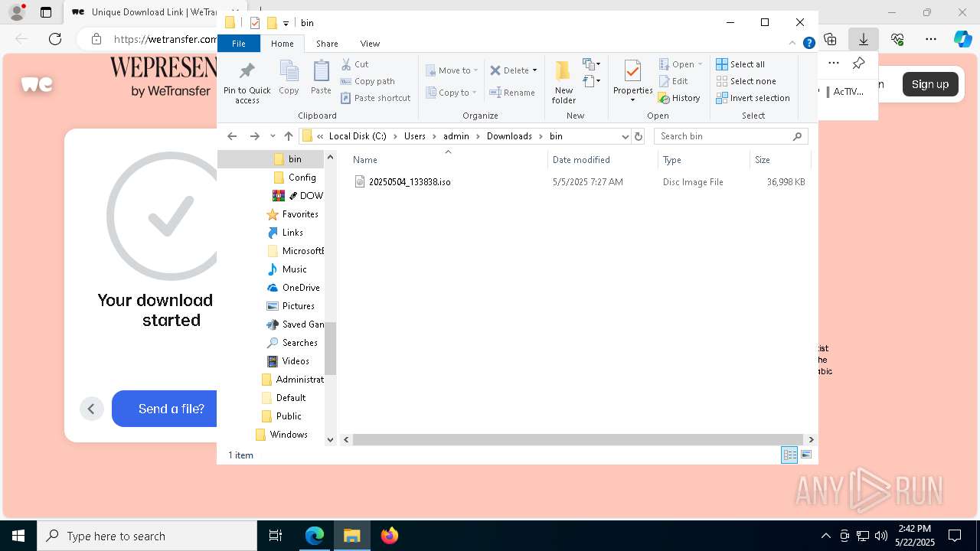The height and width of the screenshot is (551, 980).
Task: Open Properties from the ribbon
Action: click(x=632, y=82)
